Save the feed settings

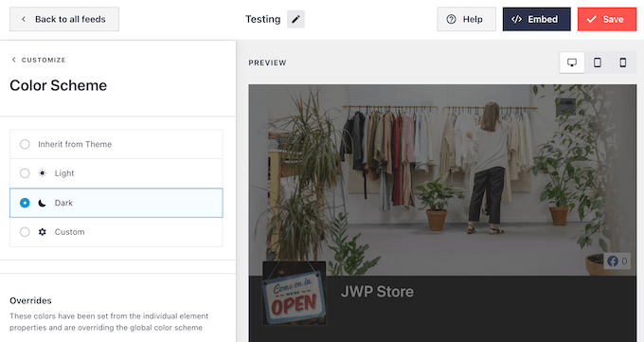(x=607, y=19)
